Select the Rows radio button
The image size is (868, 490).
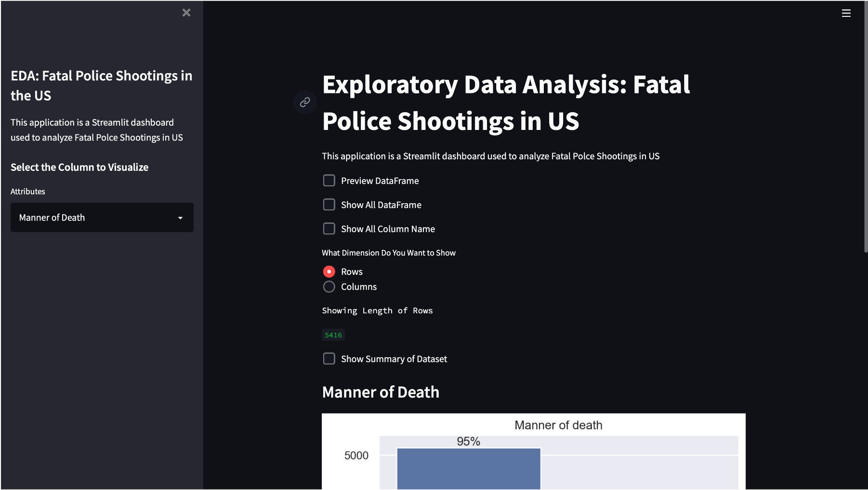point(329,272)
